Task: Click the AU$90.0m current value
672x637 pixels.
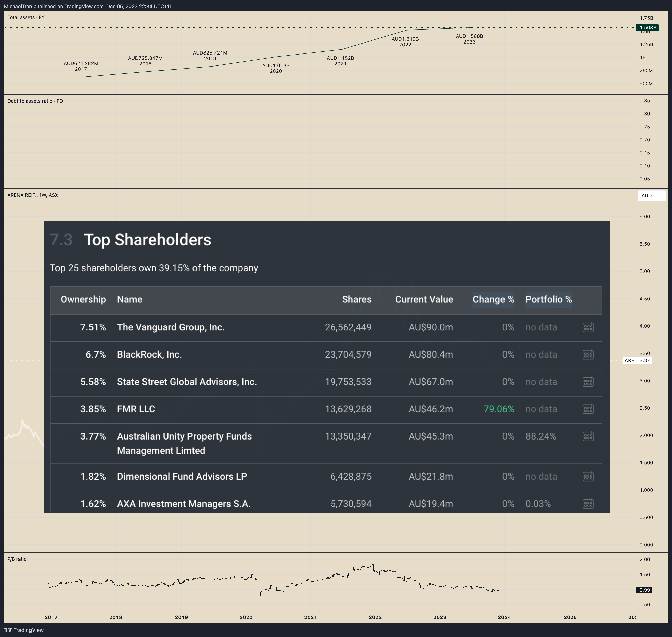Action: 431,327
